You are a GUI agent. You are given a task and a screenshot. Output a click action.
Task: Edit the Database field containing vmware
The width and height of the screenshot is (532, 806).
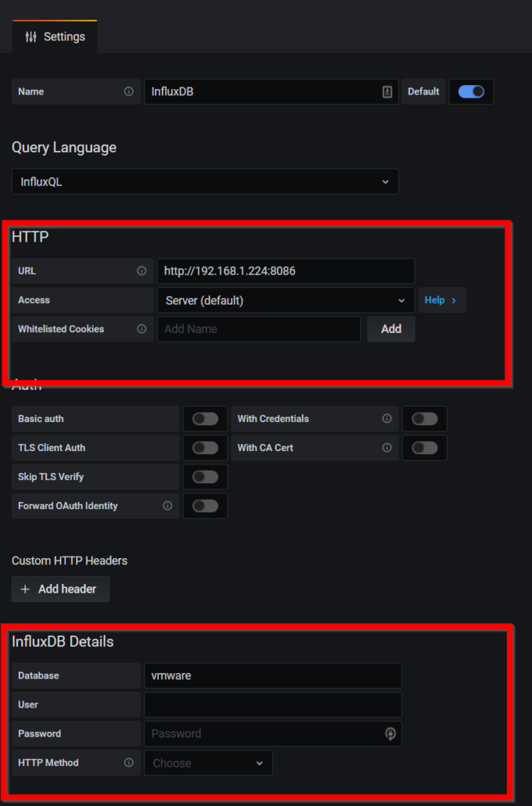(273, 675)
